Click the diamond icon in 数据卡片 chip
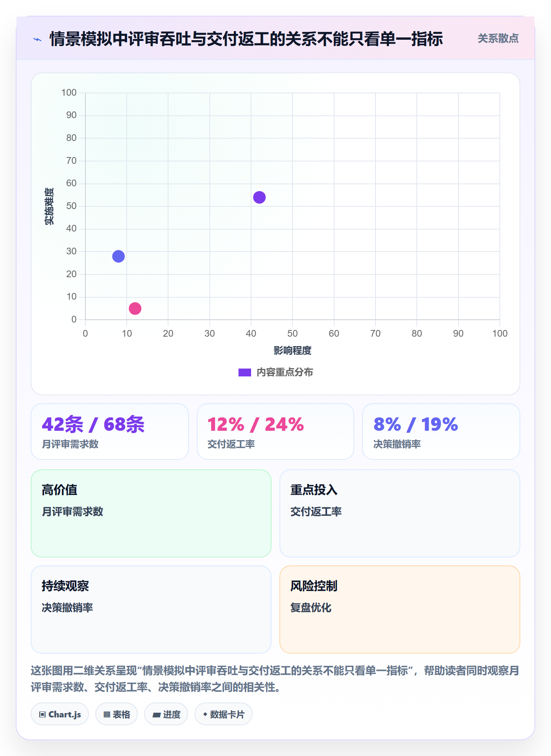551x756 pixels. tap(205, 714)
